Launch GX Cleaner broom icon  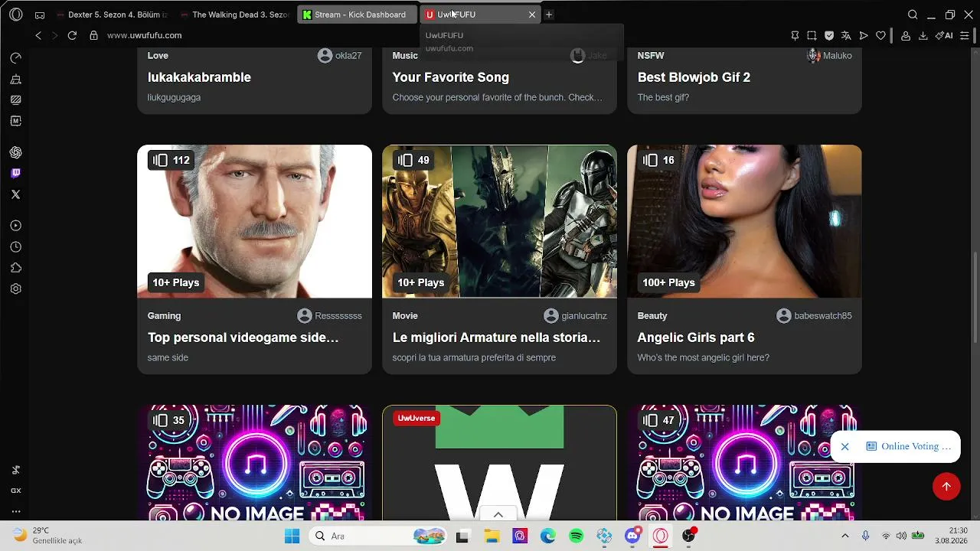pyautogui.click(x=16, y=79)
